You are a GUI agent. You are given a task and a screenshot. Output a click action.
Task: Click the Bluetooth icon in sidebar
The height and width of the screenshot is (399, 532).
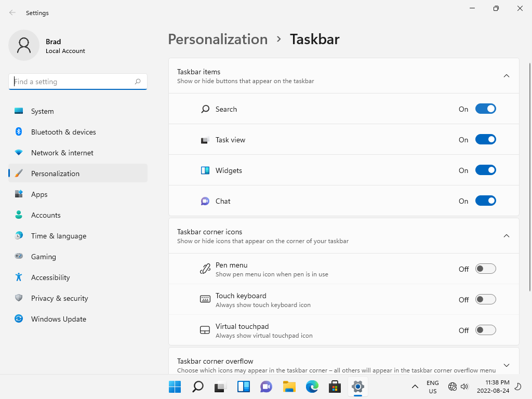pos(19,131)
